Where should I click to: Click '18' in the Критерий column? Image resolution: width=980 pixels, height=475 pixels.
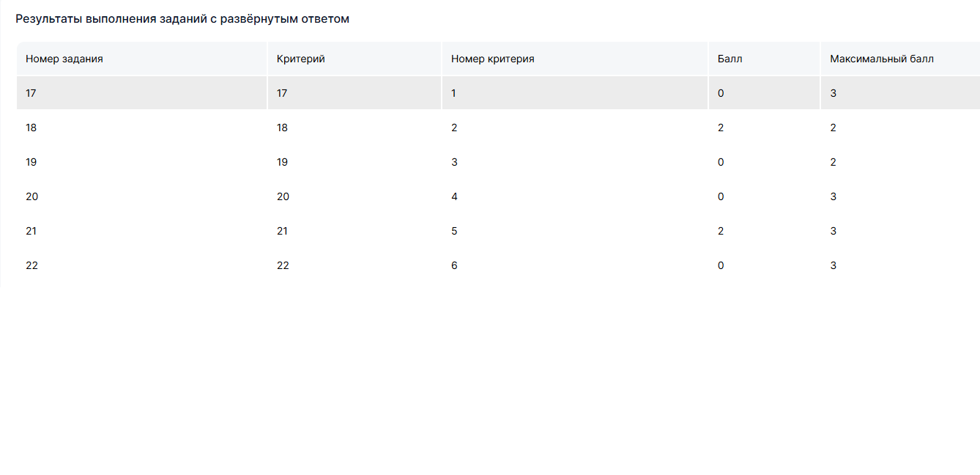pos(354,128)
